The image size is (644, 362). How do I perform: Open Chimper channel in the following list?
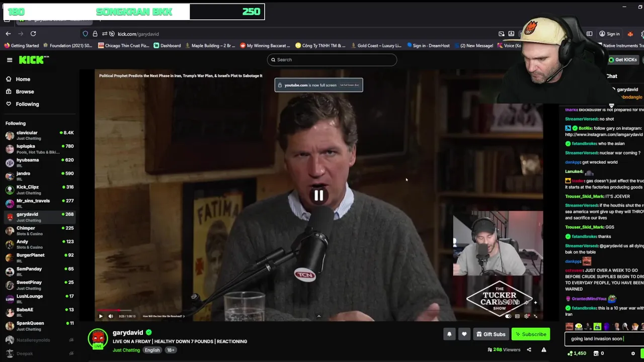[x=39, y=230]
